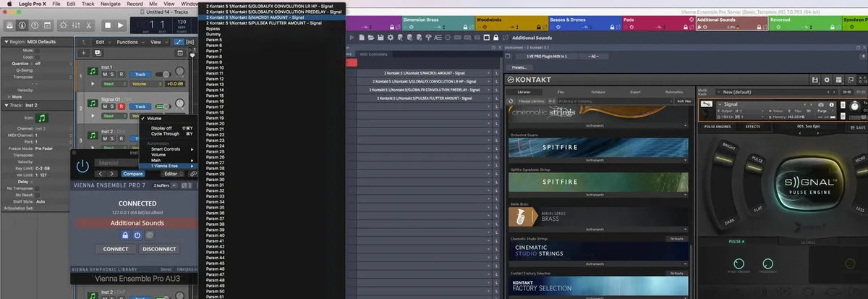Open Kontakt settings gear icon
The height and width of the screenshot is (299, 868).
click(x=827, y=79)
